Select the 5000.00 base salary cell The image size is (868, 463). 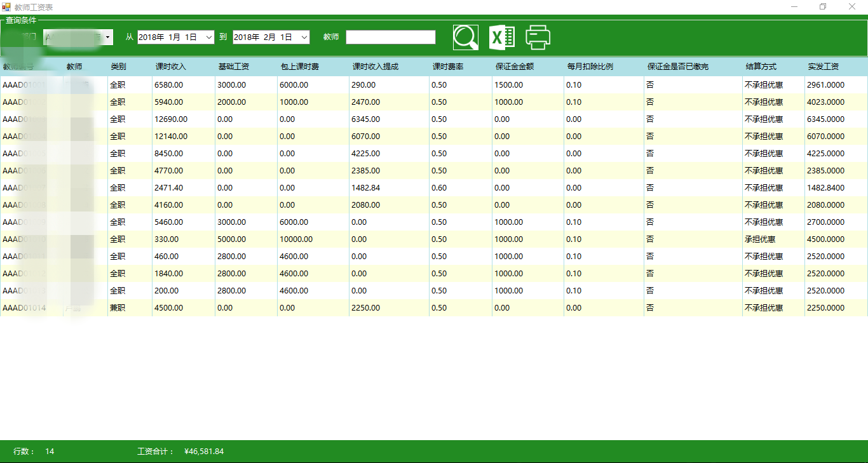pos(246,239)
